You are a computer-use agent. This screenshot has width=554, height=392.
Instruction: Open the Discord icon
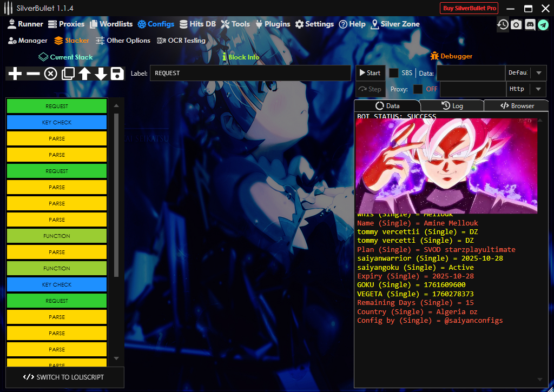pyautogui.click(x=530, y=24)
